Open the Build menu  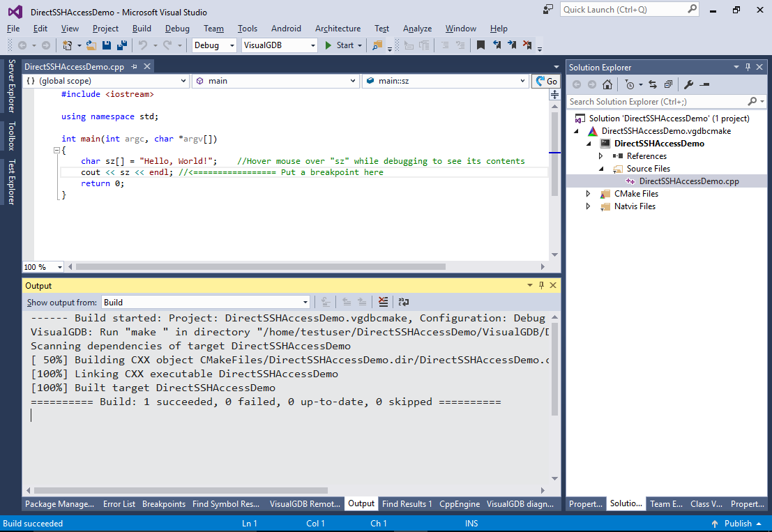tap(142, 29)
